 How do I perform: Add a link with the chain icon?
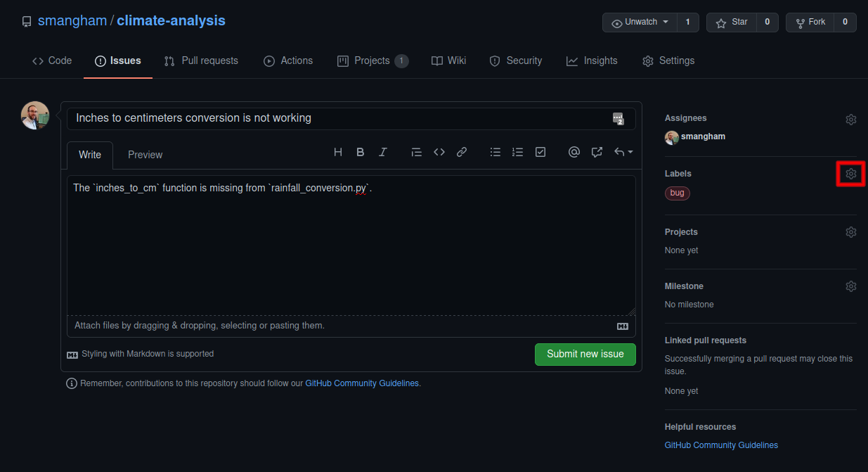pyautogui.click(x=462, y=152)
